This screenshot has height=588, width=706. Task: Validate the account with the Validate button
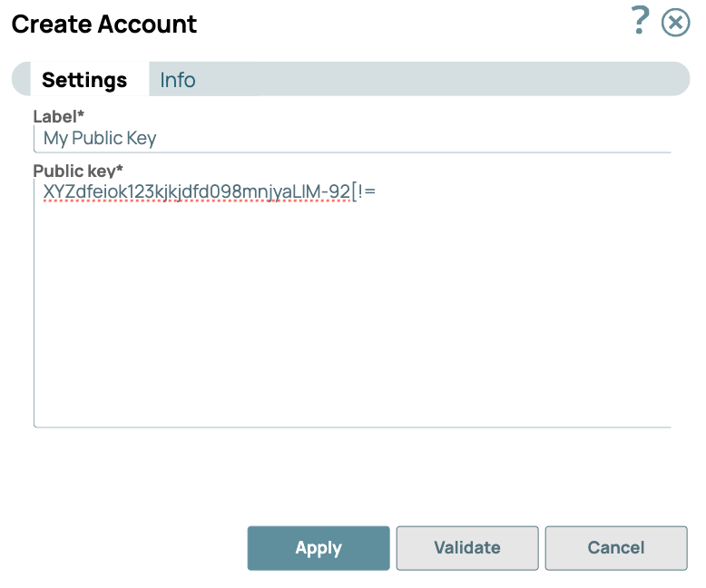[x=466, y=548]
